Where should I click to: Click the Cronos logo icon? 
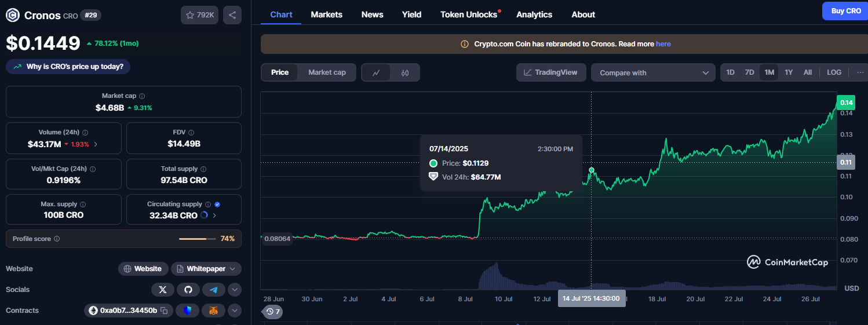click(12, 15)
